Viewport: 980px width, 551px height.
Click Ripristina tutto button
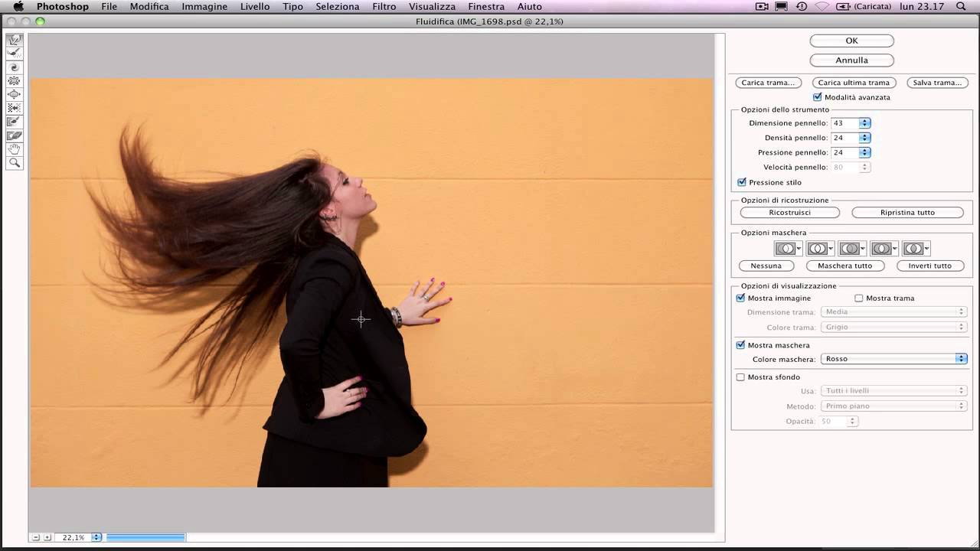(x=907, y=212)
